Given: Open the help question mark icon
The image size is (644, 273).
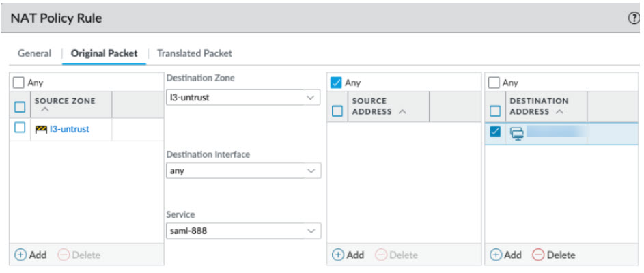Looking at the screenshot, I should pyautogui.click(x=633, y=18).
